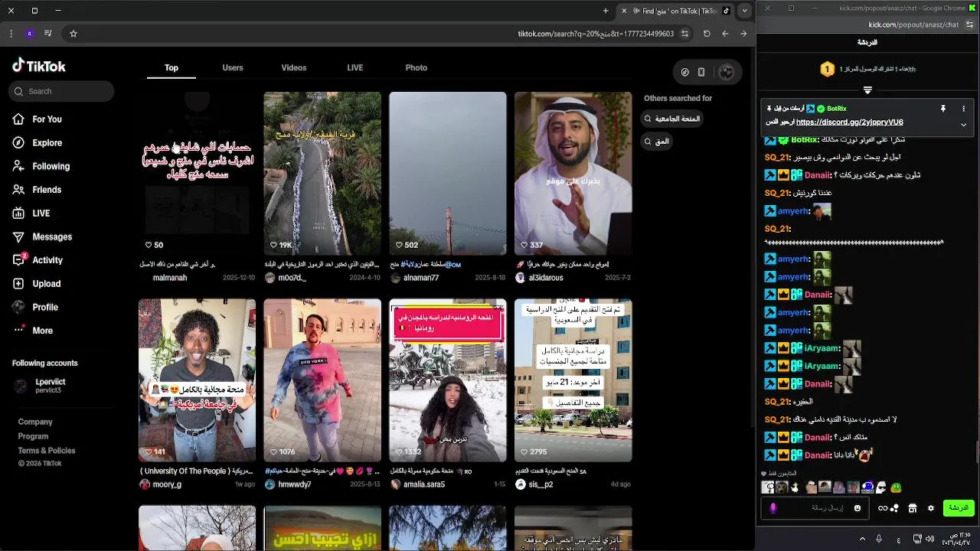Open a new Chrome tab

click(606, 11)
